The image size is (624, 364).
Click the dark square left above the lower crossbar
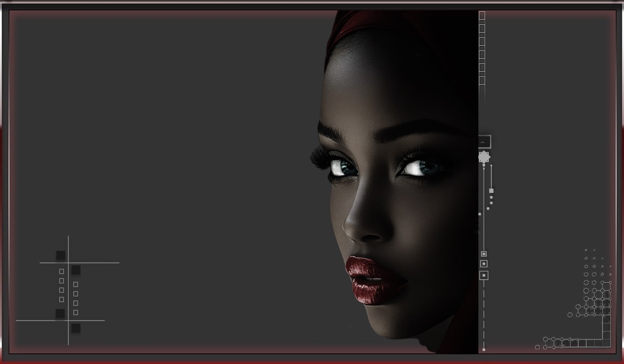[60, 314]
